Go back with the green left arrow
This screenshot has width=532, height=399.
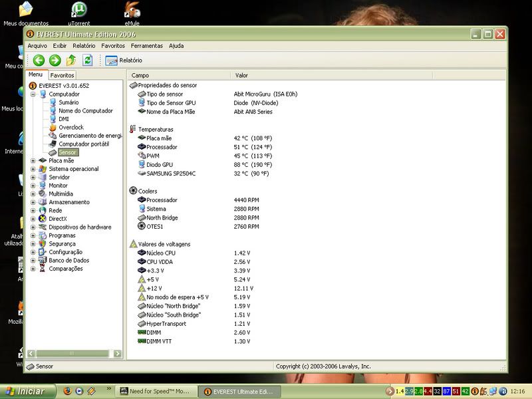pyautogui.click(x=39, y=61)
